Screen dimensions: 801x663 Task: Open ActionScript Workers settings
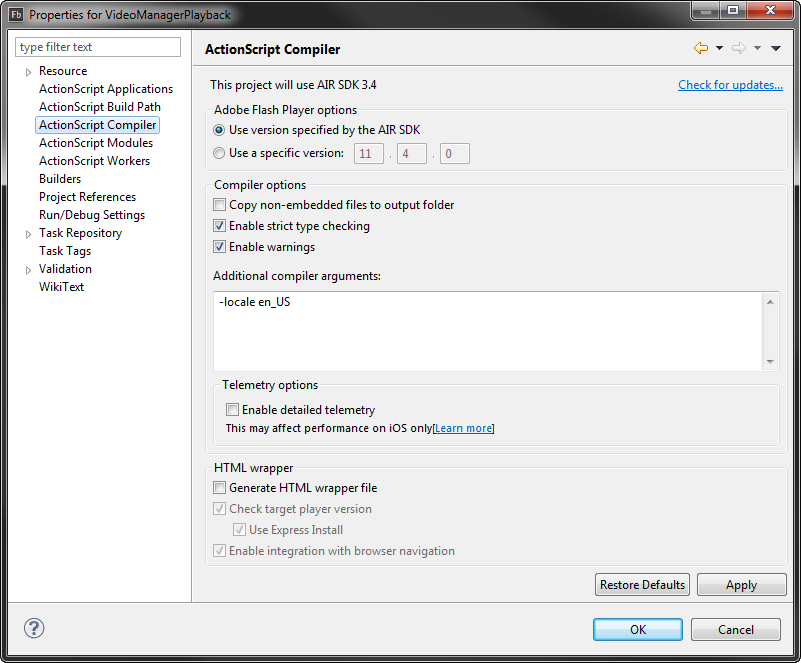click(95, 161)
